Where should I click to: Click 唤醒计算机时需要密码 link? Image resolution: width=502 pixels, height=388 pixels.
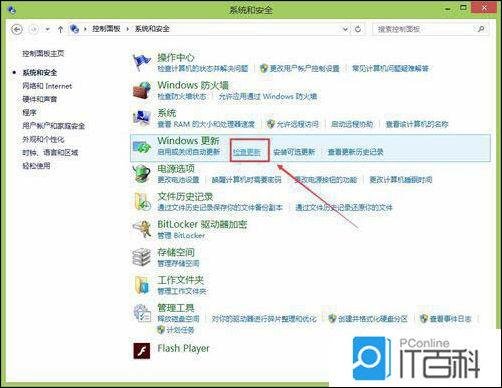(246, 180)
